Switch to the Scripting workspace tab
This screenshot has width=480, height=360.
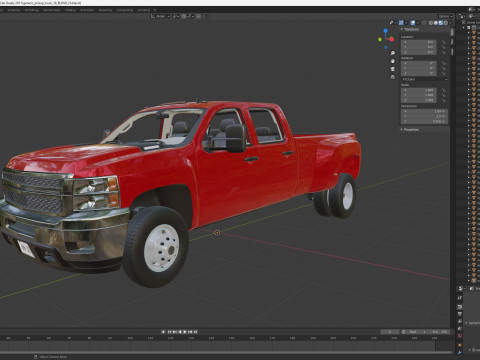click(x=144, y=10)
